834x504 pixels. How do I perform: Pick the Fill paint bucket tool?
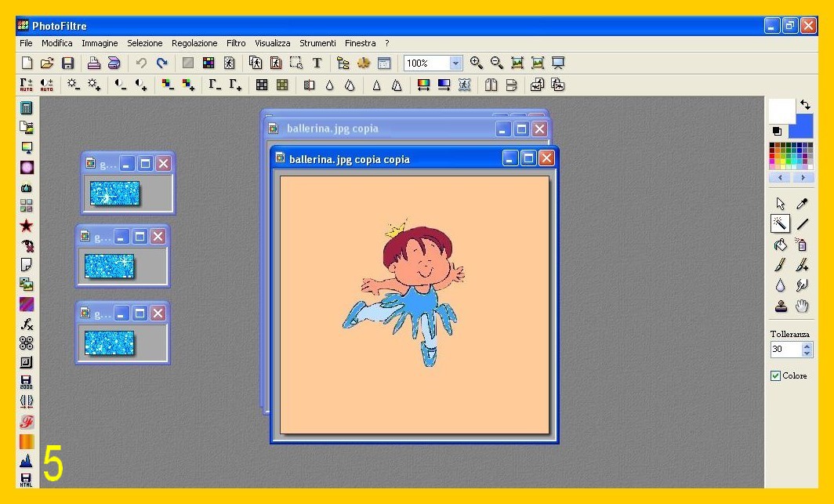780,245
